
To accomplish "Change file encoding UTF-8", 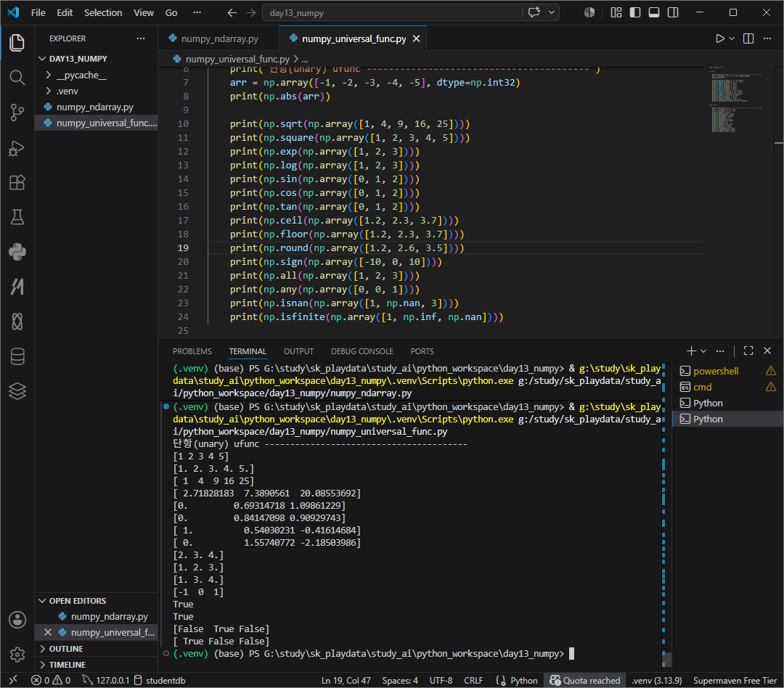I will [x=441, y=681].
